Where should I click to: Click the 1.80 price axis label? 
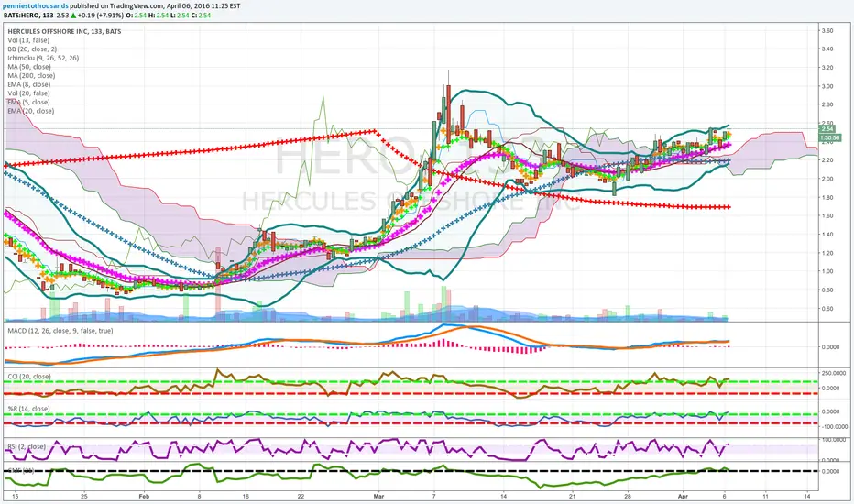pos(827,197)
